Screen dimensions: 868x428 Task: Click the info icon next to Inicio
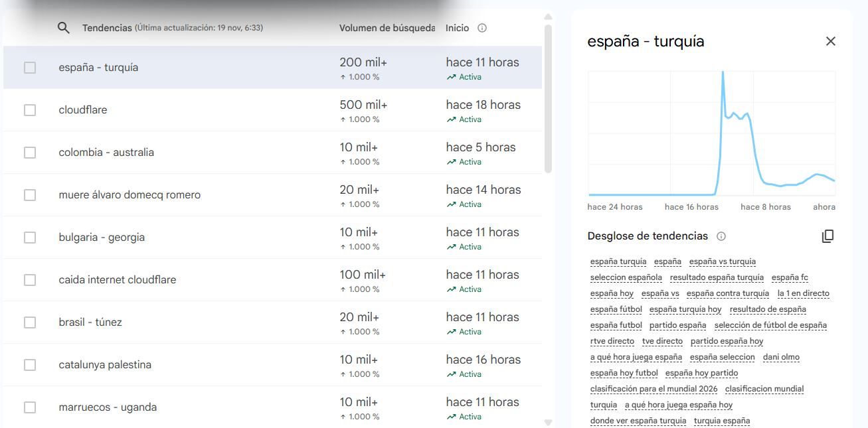tap(482, 28)
